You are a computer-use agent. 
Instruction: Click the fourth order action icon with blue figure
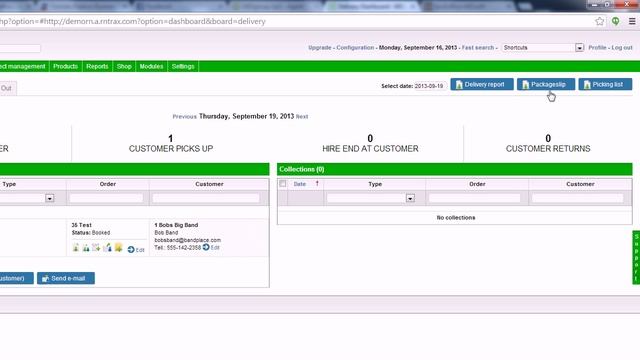[107, 247]
